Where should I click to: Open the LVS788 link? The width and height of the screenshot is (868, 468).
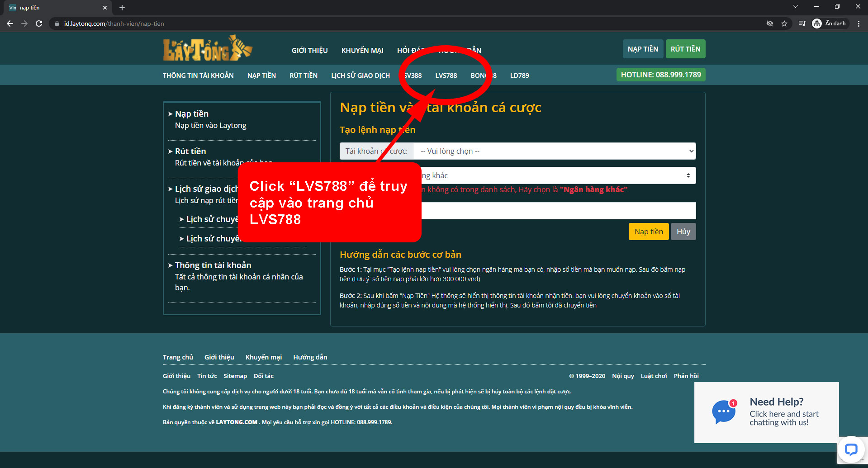pyautogui.click(x=446, y=76)
